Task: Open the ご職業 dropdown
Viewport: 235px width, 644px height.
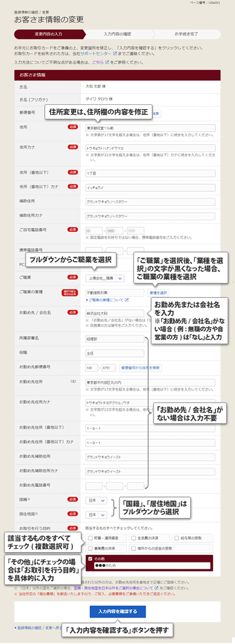Action: point(105,278)
